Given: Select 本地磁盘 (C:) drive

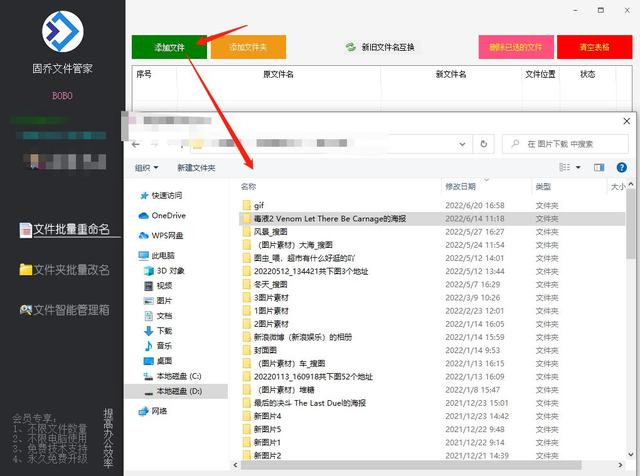Looking at the screenshot, I should click(178, 375).
